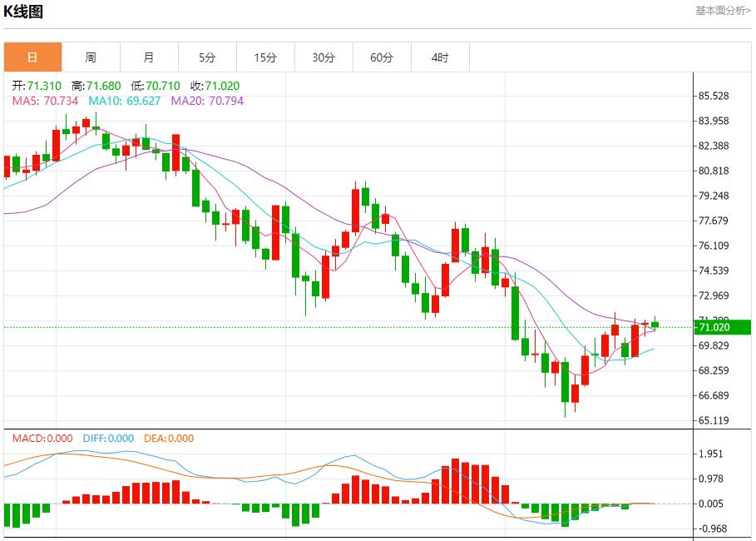This screenshot has height=541, width=756.
Task: Click the tallest red MACD histogram bar
Action: (455, 480)
